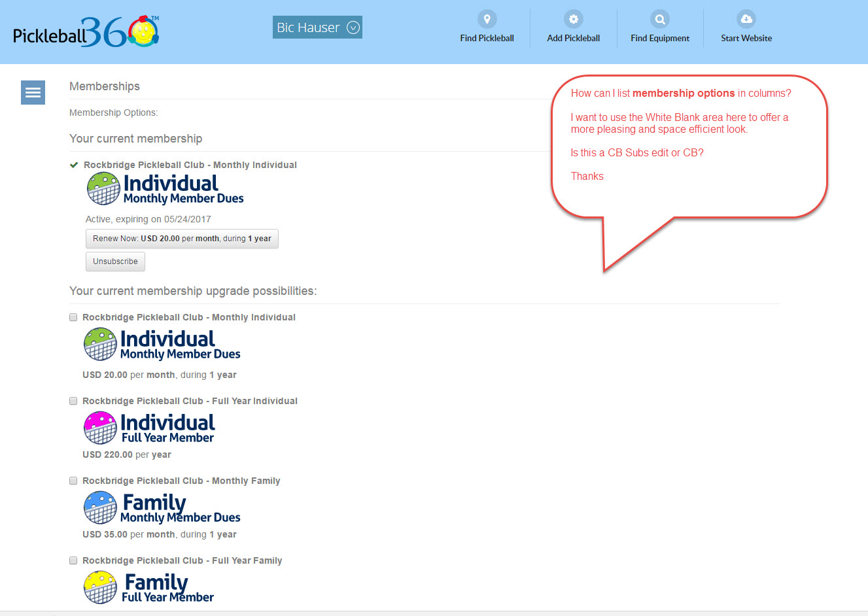Click the Find Equipment magnifier icon
Screen dimensions: 868x616
[x=660, y=19]
